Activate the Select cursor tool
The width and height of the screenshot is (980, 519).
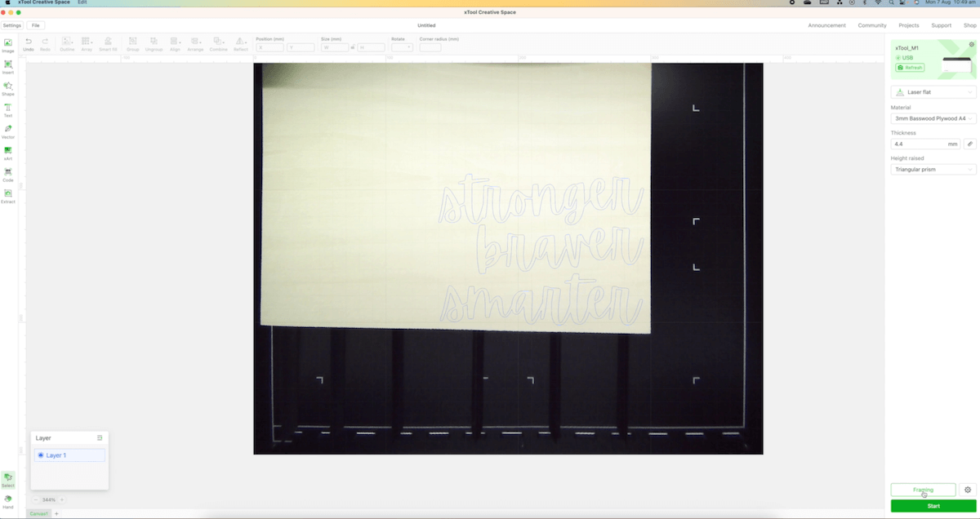click(8, 479)
